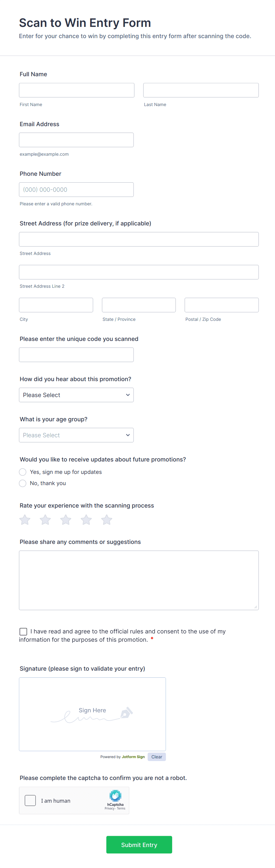Choose the fourth rating star
Screen dimensions: 275x868
tap(86, 520)
